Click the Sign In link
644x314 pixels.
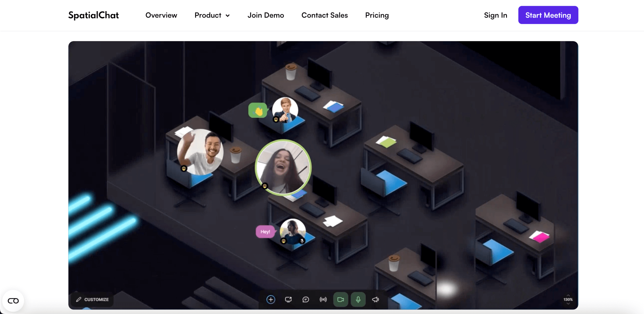point(495,15)
